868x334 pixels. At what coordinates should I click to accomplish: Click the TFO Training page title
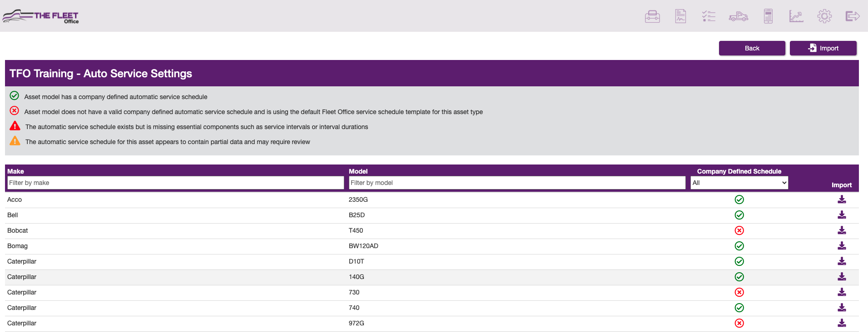101,74
